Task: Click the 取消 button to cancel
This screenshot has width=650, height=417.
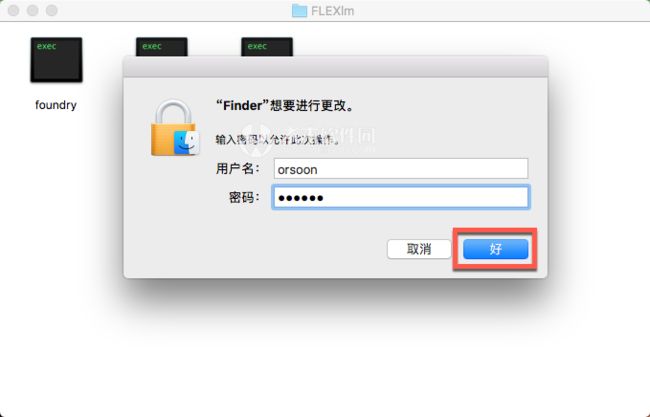Action: [x=419, y=249]
